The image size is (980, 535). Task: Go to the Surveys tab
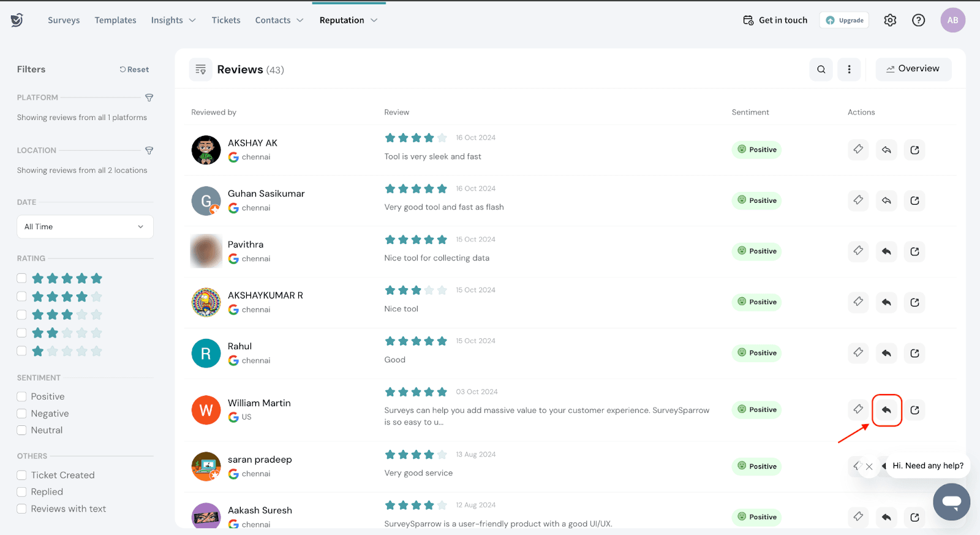click(64, 20)
